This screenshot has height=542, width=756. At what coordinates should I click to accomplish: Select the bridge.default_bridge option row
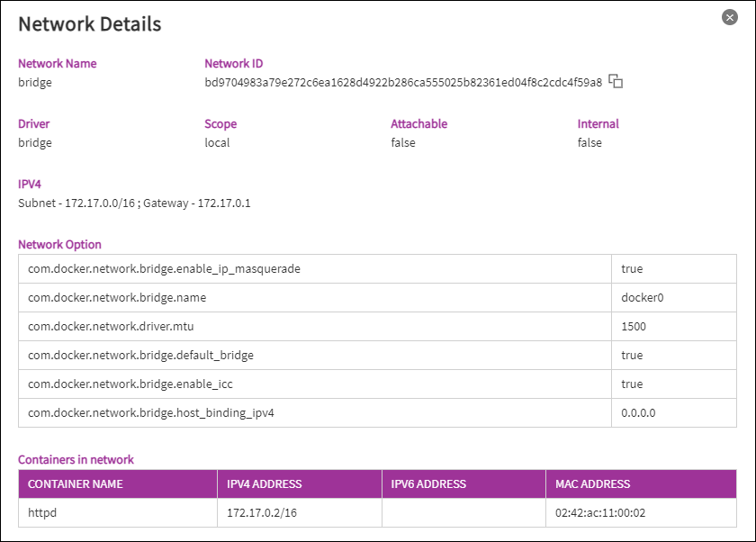pyautogui.click(x=140, y=356)
